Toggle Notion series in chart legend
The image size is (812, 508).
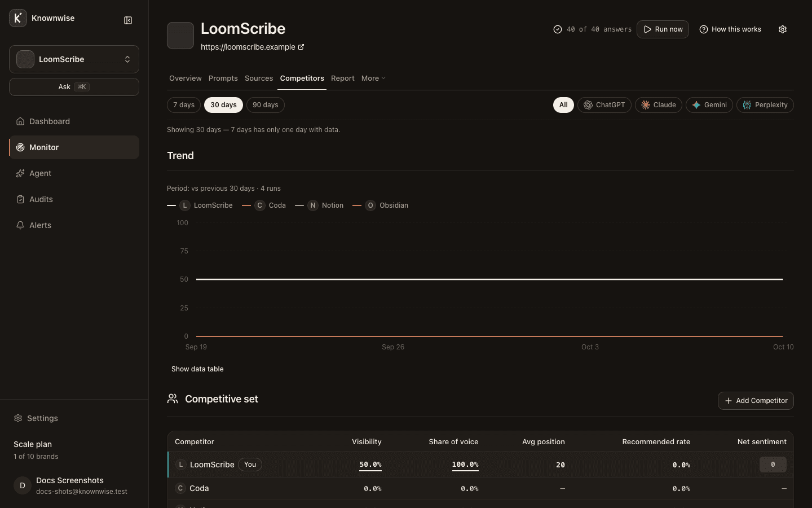(319, 205)
